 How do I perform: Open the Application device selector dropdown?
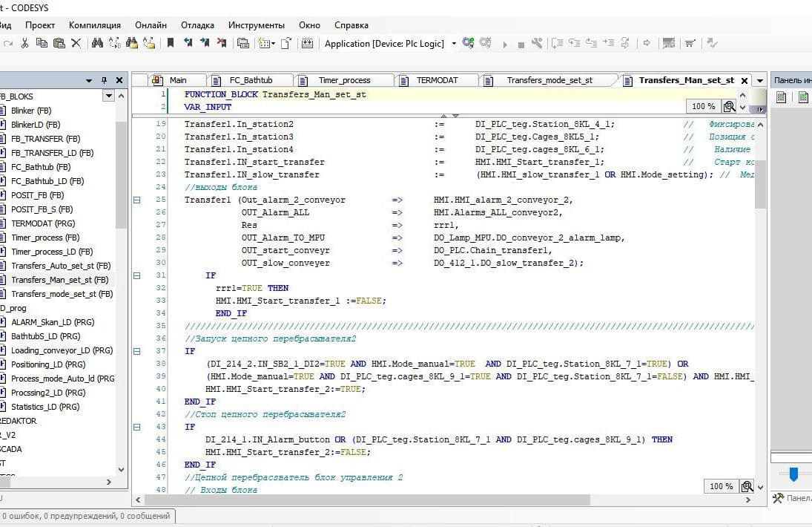(454, 44)
